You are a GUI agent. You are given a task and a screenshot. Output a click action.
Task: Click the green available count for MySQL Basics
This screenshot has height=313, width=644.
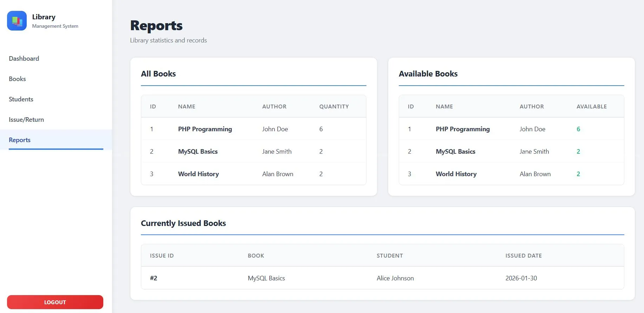click(578, 152)
